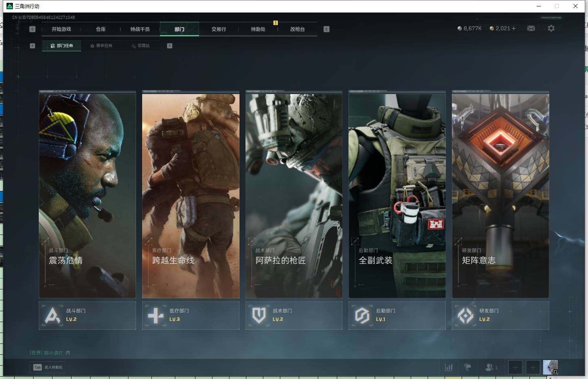Click the 战斗部门 emblem icon

point(52,315)
